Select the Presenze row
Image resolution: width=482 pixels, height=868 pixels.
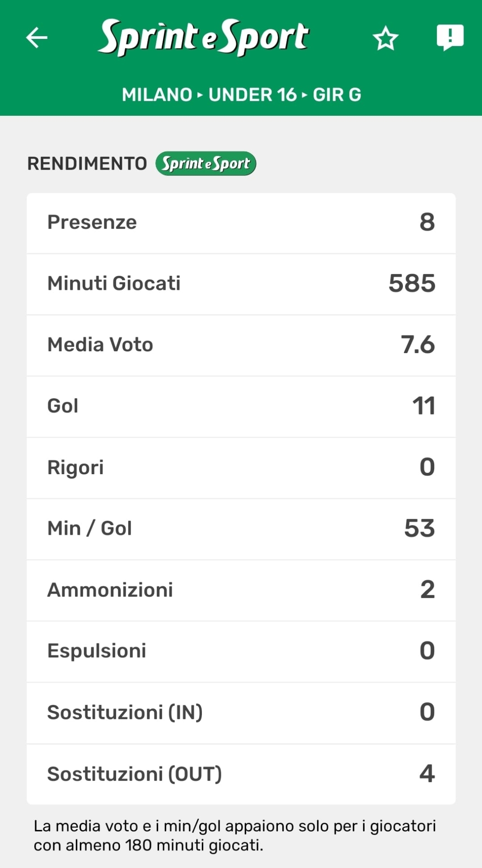(241, 222)
